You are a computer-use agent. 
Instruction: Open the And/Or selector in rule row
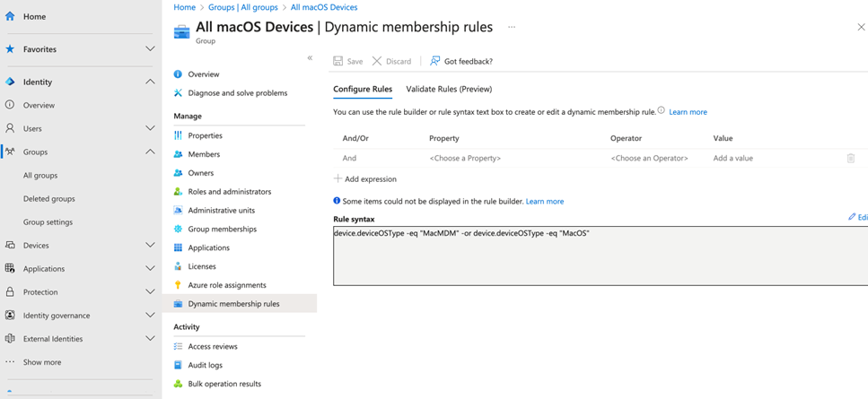point(349,158)
